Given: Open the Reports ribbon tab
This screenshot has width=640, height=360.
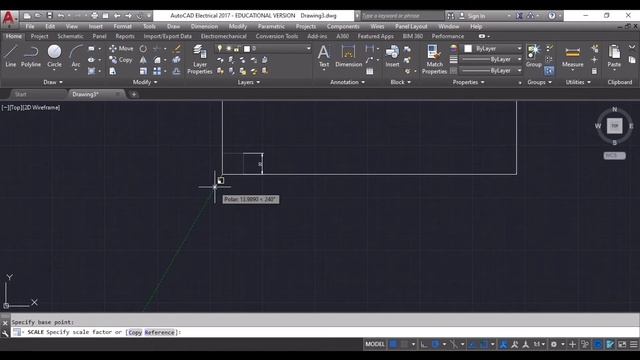Looking at the screenshot, I should [x=125, y=36].
